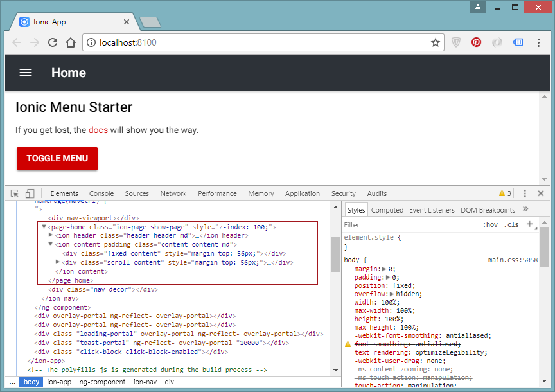Open the Application tab
Screen dimensions: 555x392
coord(303,193)
